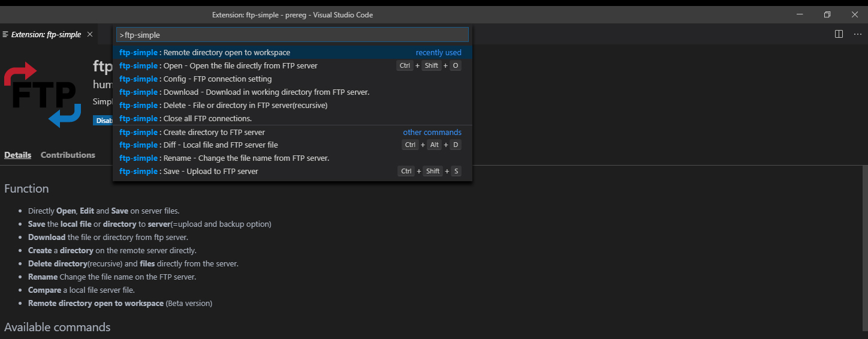
Task: Run Create directory to FTP server command
Action: click(x=293, y=133)
